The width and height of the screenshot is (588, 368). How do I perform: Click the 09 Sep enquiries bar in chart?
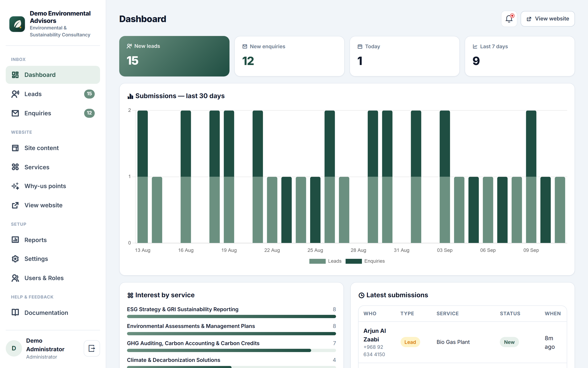tap(531, 144)
